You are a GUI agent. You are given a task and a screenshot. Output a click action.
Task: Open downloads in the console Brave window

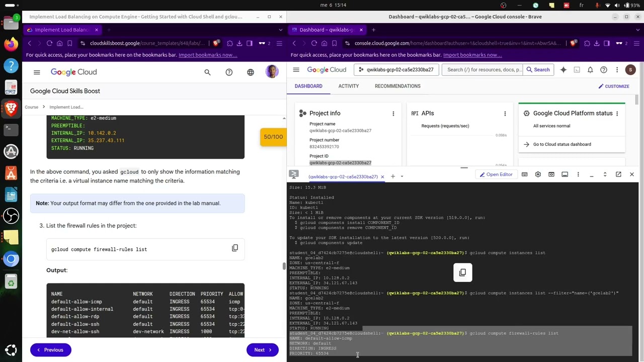(x=597, y=43)
